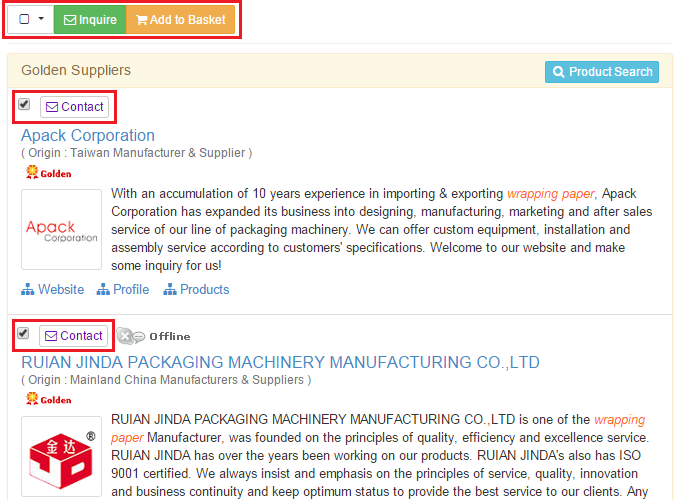
Task: Click the 'Golden Suppliers' section heading
Action: click(x=76, y=70)
